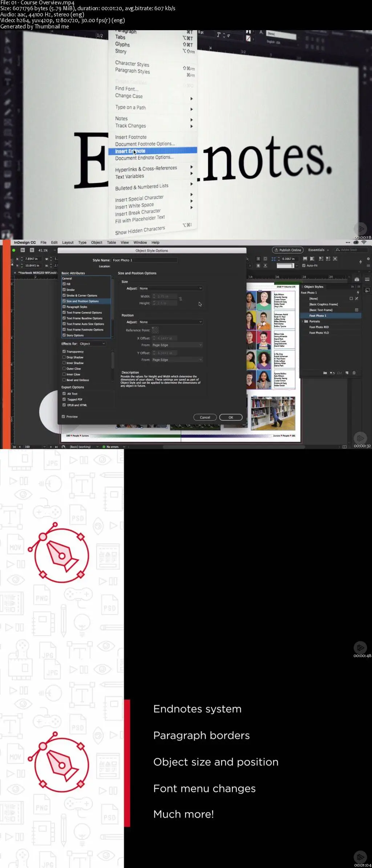Click constrain proportions link beside Width field
The height and width of the screenshot is (868, 372).
click(181, 299)
